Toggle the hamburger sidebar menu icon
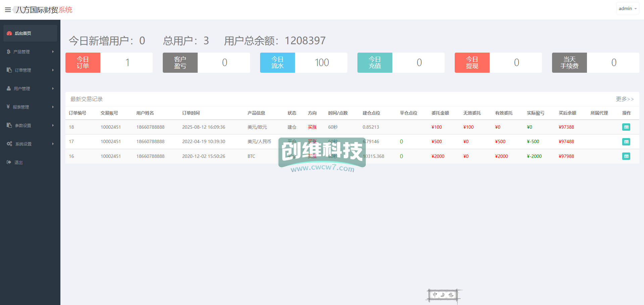This screenshot has width=644, height=305. coord(8,10)
